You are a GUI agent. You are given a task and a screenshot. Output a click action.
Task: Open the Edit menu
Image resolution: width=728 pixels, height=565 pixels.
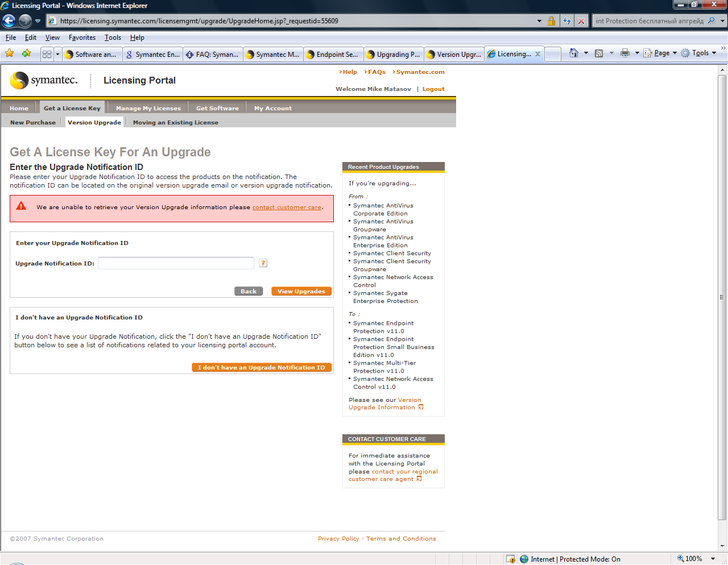coord(31,38)
